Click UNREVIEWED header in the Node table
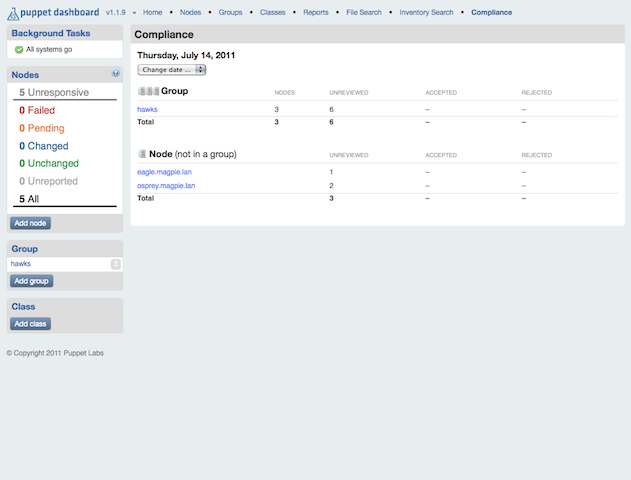631x480 pixels. point(349,155)
